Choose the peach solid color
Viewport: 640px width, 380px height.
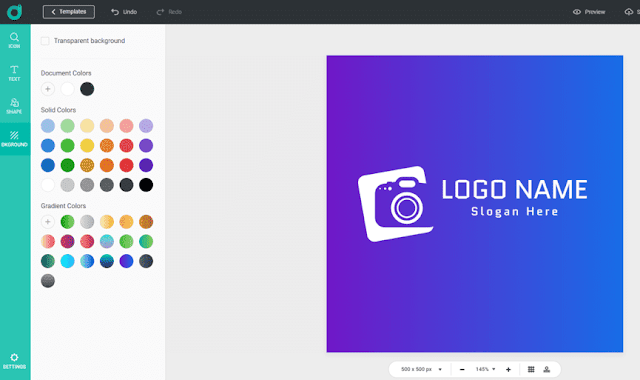pos(107,126)
